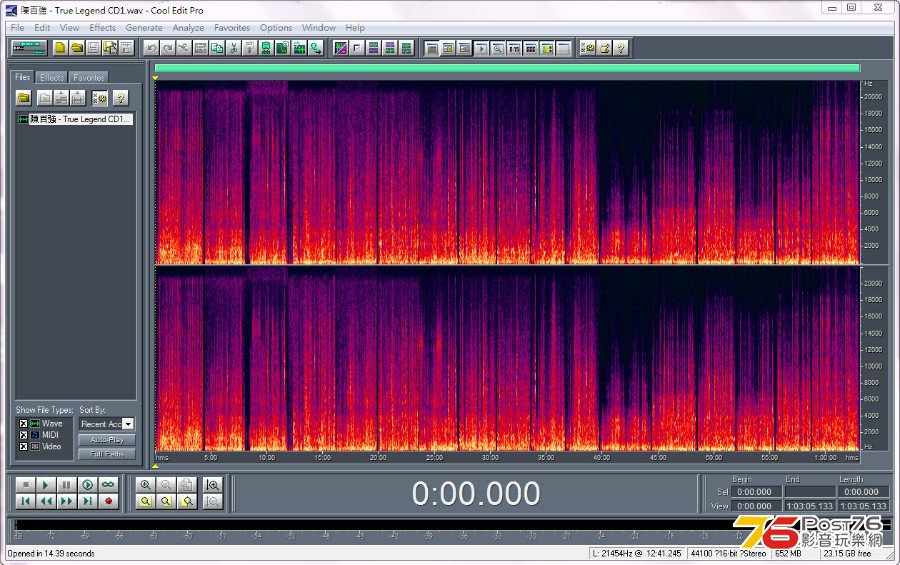900x565 pixels.
Task: Click the Pause transport button
Action: click(67, 485)
